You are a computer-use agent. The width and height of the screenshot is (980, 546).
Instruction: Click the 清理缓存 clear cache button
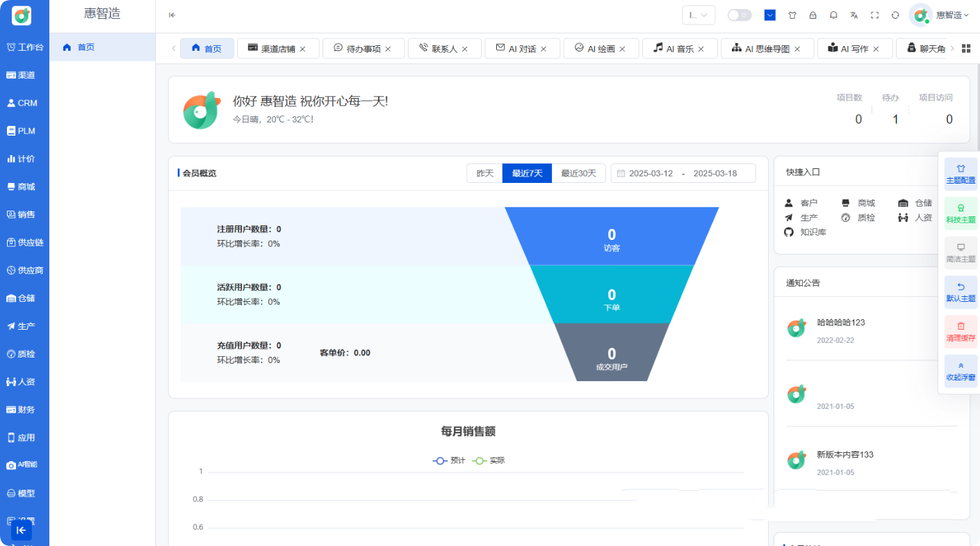point(961,332)
